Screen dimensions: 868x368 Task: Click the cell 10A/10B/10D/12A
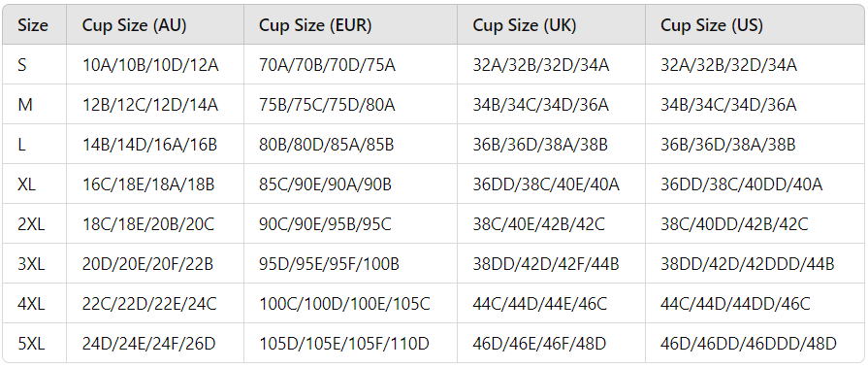(155, 64)
